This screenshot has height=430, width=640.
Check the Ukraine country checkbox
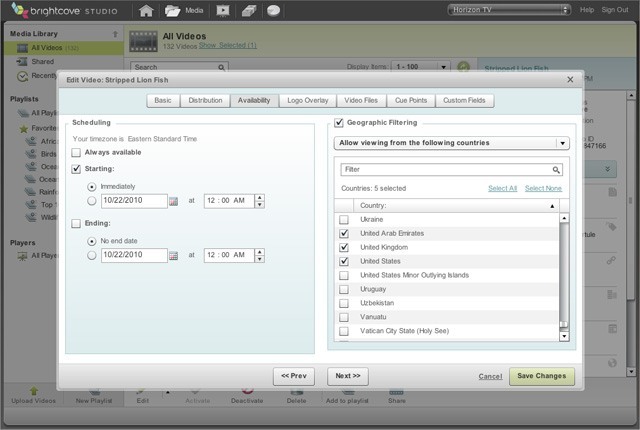coord(344,220)
